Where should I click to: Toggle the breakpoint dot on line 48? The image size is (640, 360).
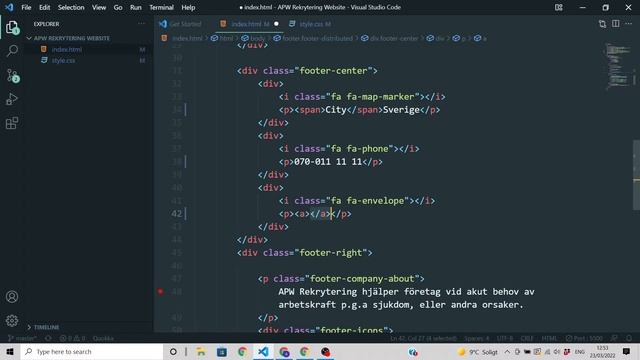point(160,291)
